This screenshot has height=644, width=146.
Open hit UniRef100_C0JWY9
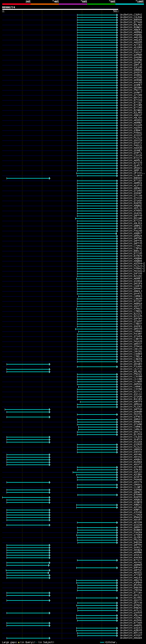click(x=131, y=176)
